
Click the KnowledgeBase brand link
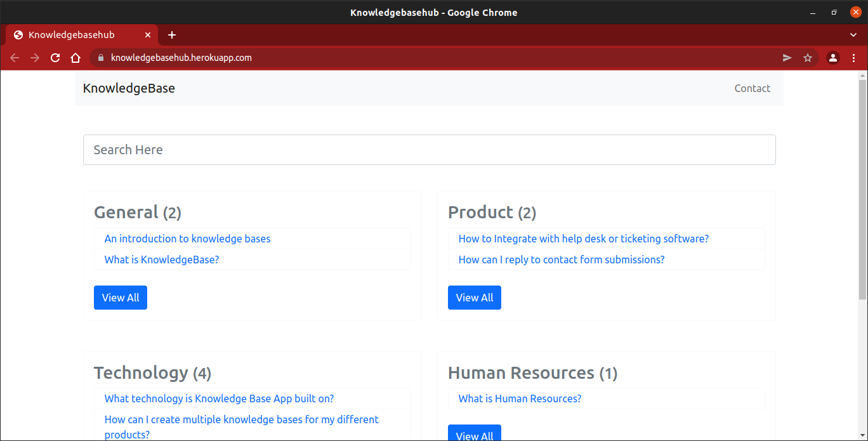(129, 88)
